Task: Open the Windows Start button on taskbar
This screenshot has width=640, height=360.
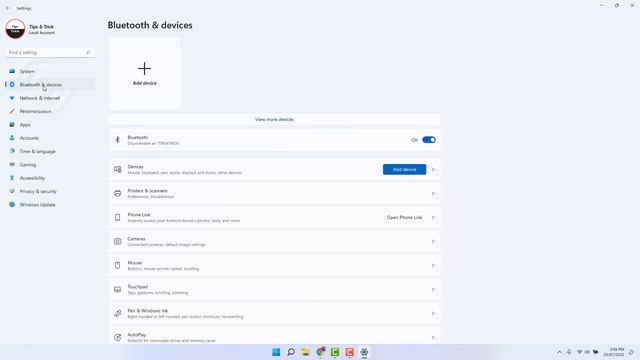Action: 276,352
